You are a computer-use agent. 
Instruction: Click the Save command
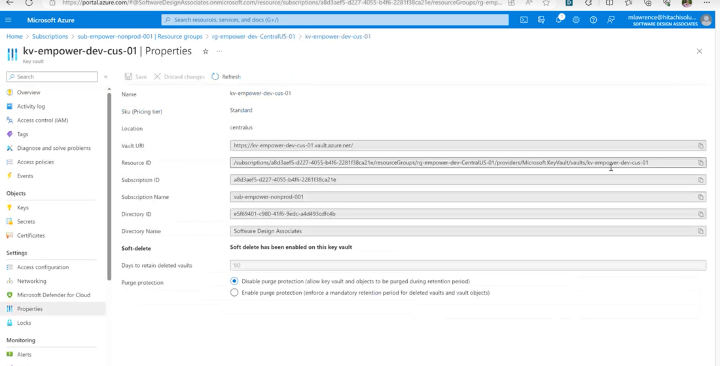(x=136, y=77)
